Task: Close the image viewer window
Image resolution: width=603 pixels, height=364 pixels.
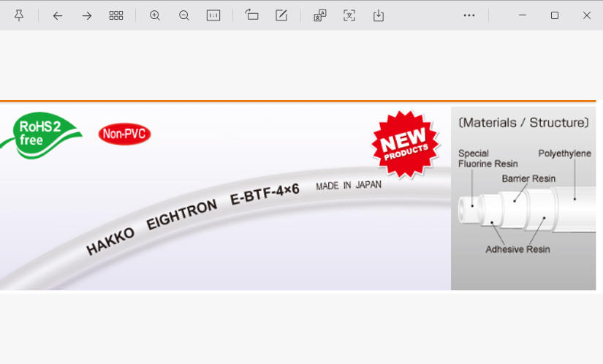Action: [x=587, y=15]
